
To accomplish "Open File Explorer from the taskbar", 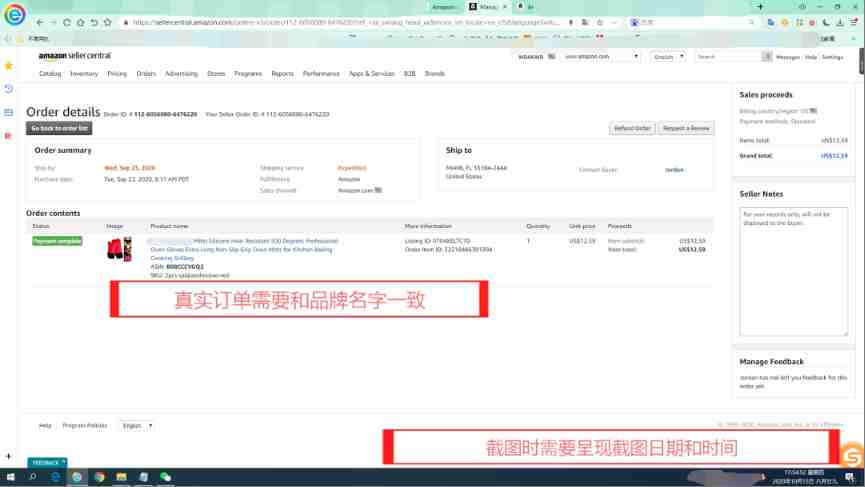I will (121, 477).
